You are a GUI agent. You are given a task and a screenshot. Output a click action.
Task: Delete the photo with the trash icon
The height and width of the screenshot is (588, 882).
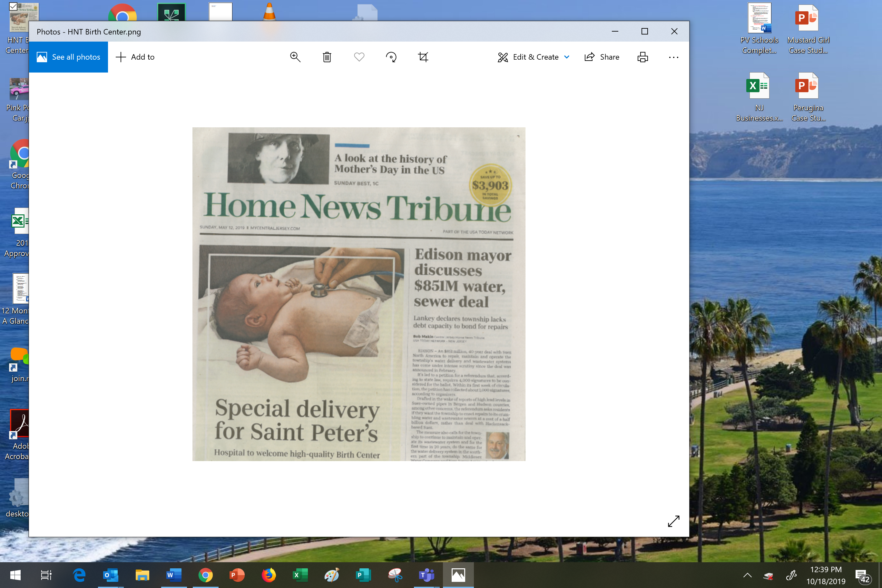[327, 57]
